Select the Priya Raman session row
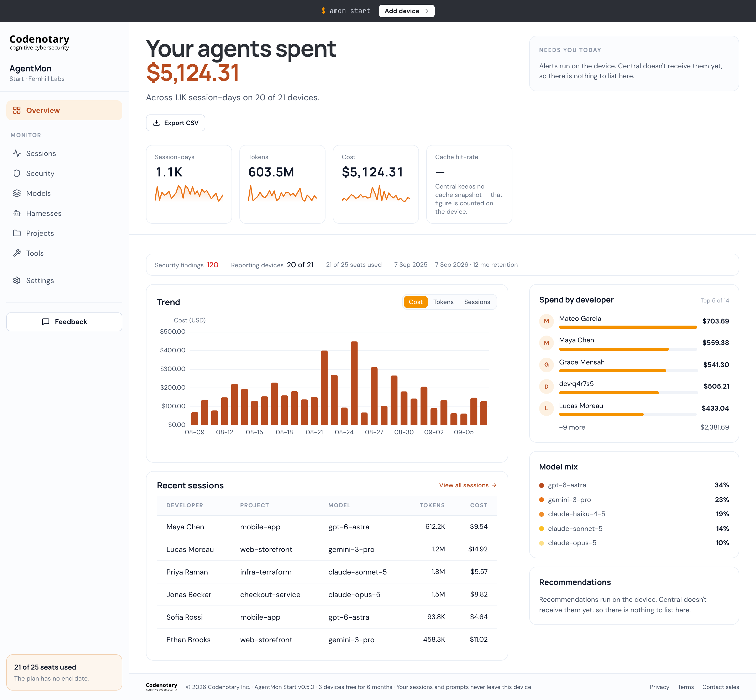756x700 pixels. click(327, 572)
